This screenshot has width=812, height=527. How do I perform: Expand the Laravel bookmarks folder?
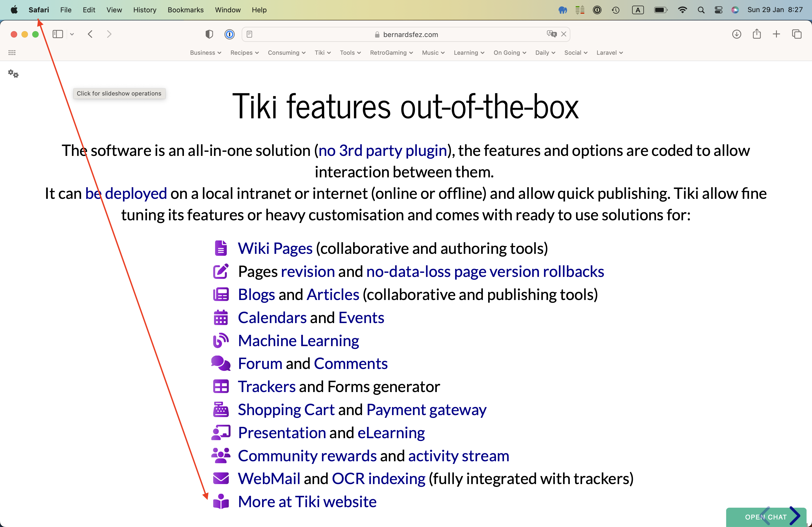click(x=609, y=53)
